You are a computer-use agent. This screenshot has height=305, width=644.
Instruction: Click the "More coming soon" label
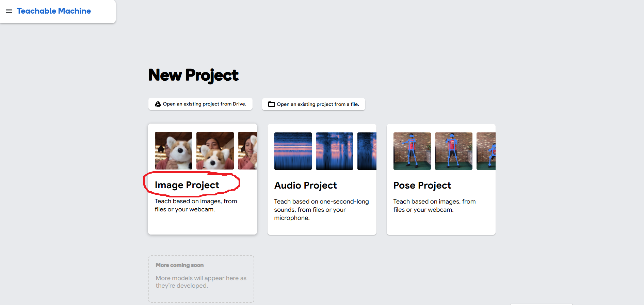click(x=180, y=265)
